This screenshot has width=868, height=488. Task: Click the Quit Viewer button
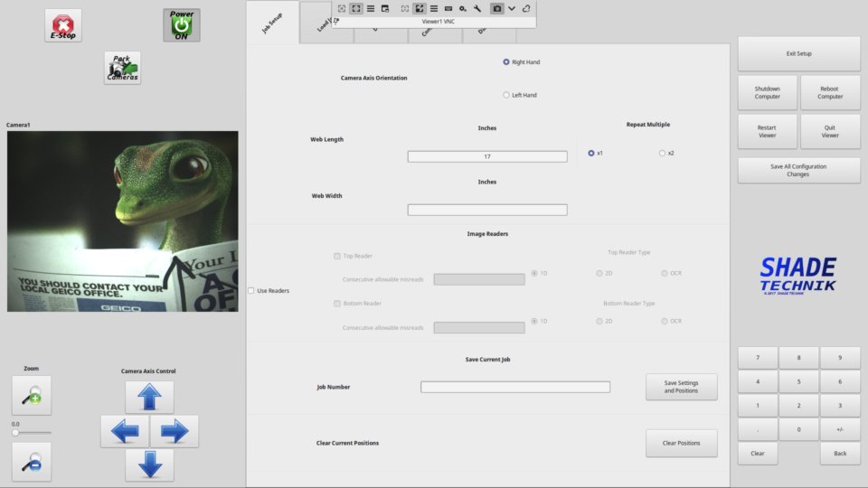pyautogui.click(x=830, y=131)
